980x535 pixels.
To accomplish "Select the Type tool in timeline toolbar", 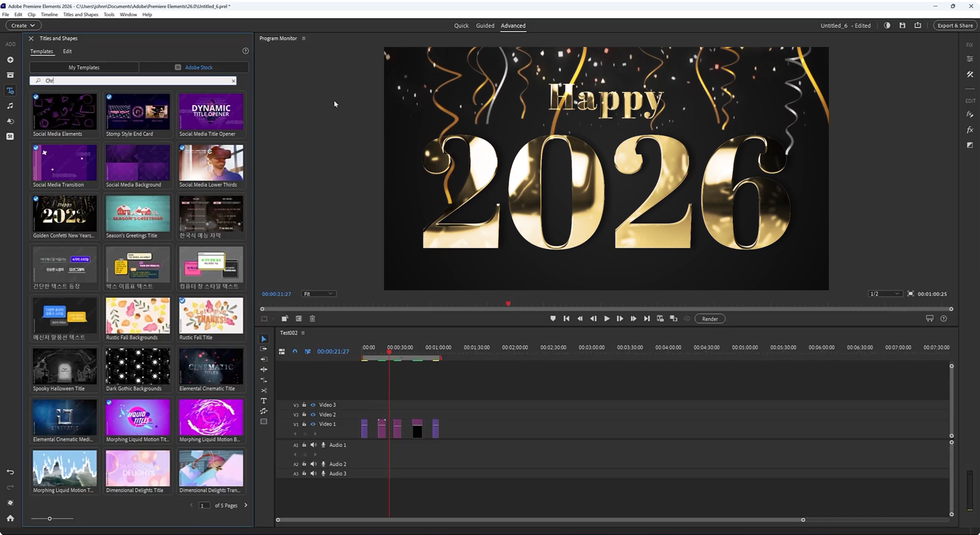I will pos(263,401).
